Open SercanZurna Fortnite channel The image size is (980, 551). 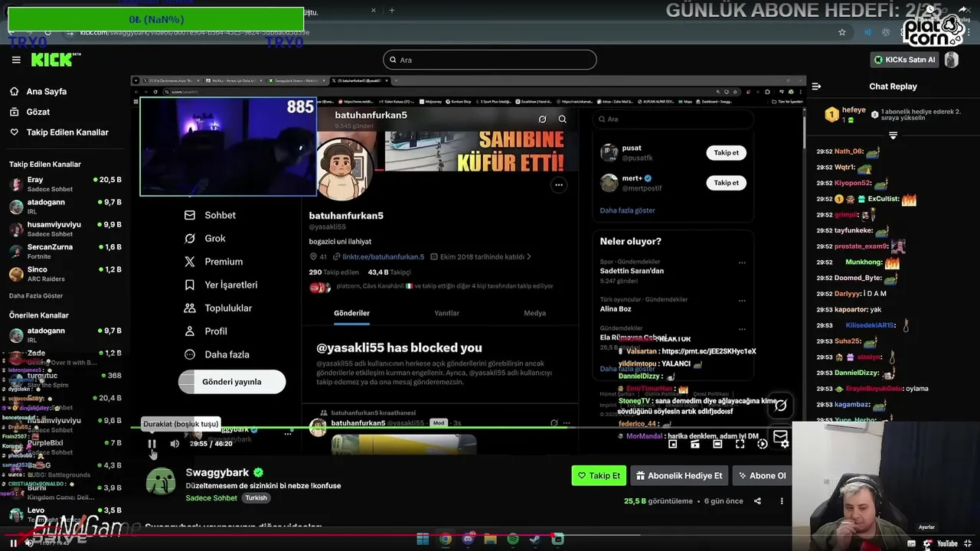tap(65, 251)
